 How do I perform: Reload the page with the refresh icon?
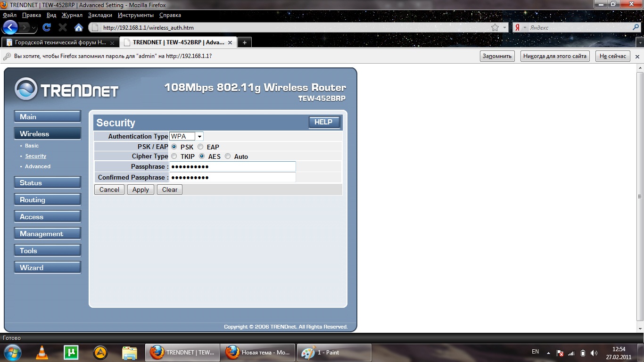pos(47,27)
